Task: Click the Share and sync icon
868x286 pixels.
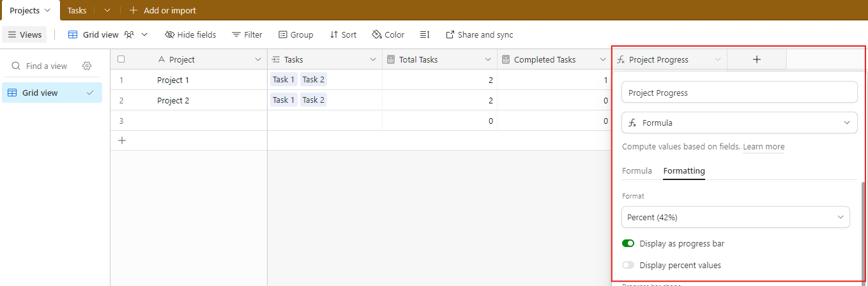Action: 450,35
